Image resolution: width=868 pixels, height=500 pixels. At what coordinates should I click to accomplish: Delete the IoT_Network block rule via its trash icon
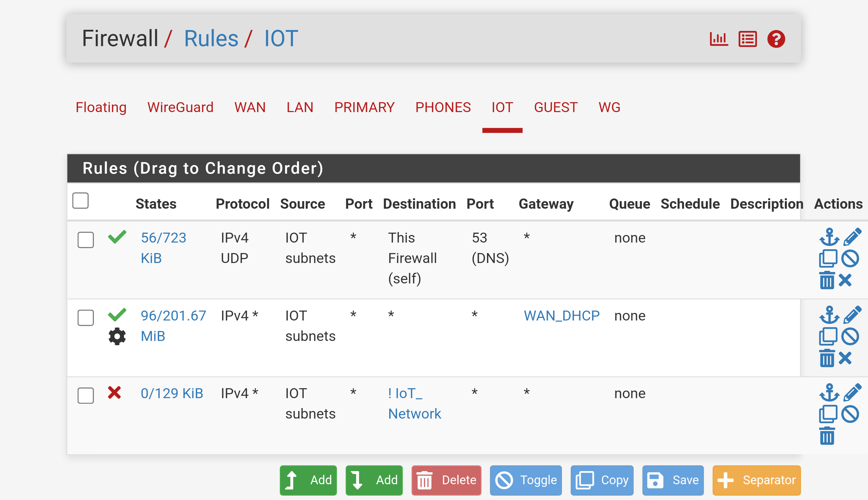[x=827, y=436]
